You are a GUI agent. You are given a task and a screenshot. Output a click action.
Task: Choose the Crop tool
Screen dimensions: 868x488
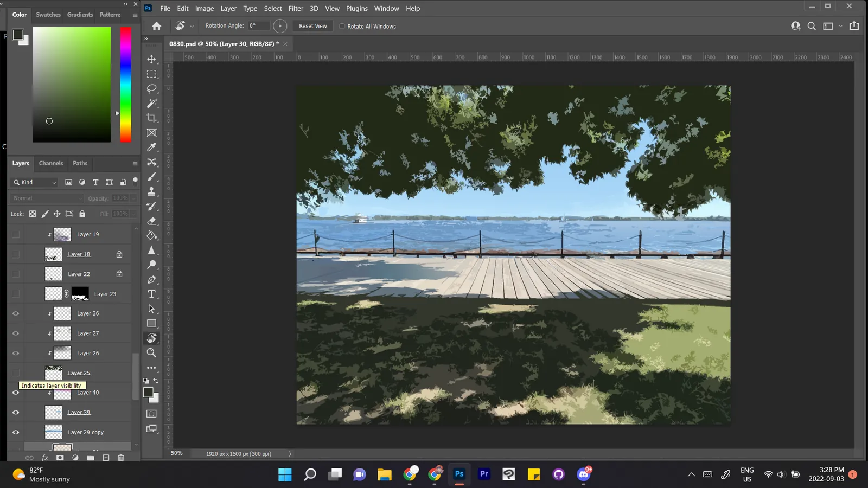(x=152, y=118)
